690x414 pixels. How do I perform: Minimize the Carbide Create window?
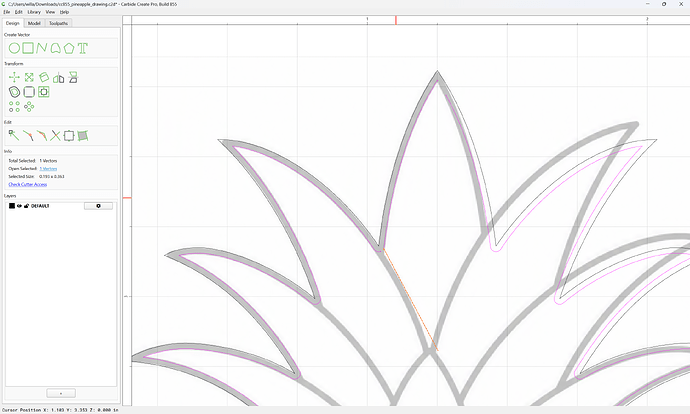coord(648,4)
